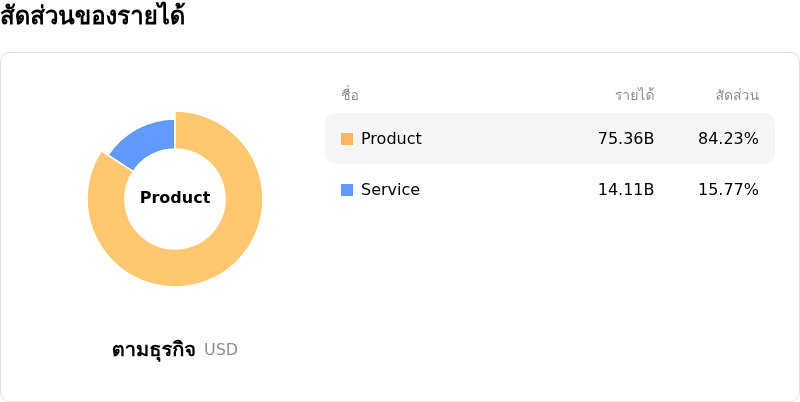Click the ตามธุรกิจ chart caption
Viewport: 800px width, 402px height.
(x=153, y=350)
